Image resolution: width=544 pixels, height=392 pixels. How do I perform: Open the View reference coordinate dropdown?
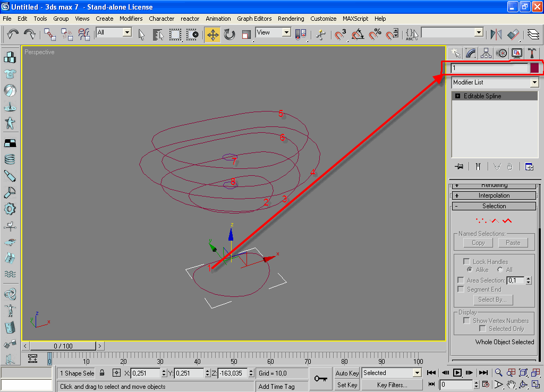coord(273,33)
